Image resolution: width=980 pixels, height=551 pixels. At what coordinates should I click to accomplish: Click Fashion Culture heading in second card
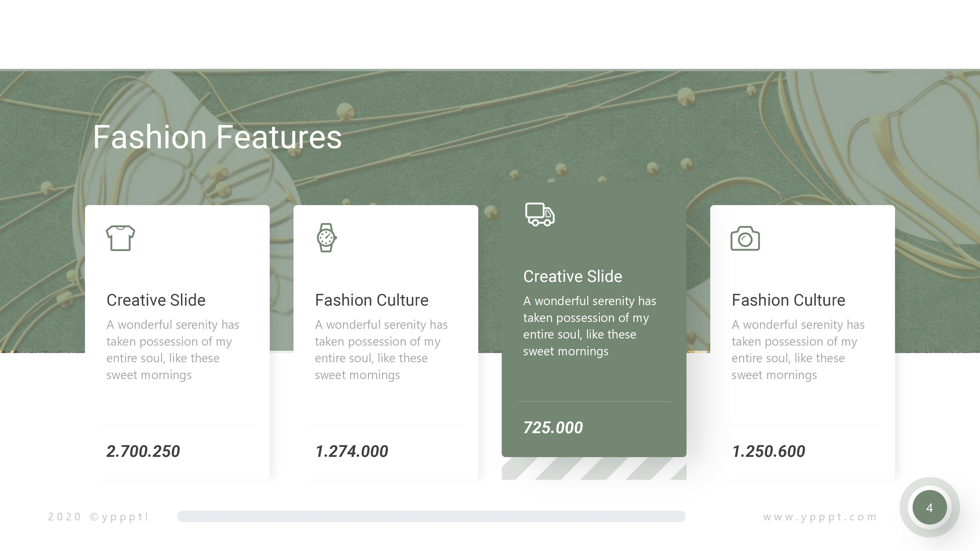(x=372, y=300)
